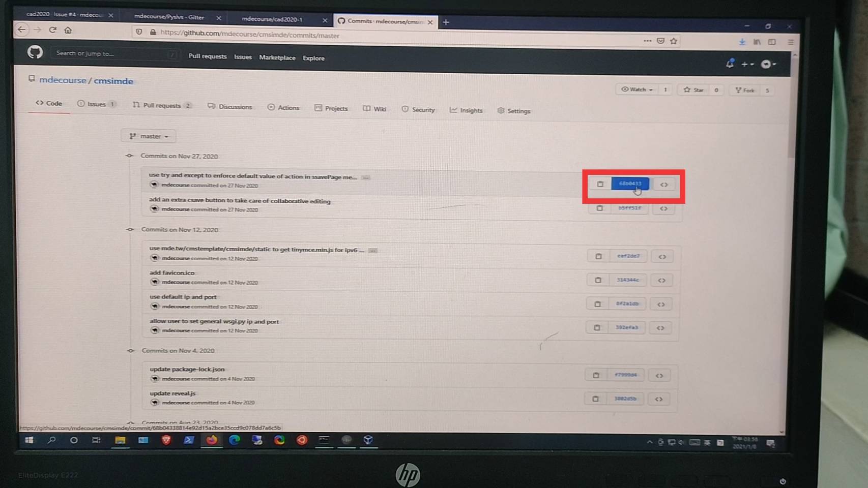Browse repository at commit eaf2de7
The height and width of the screenshot is (488, 868).
click(x=662, y=257)
